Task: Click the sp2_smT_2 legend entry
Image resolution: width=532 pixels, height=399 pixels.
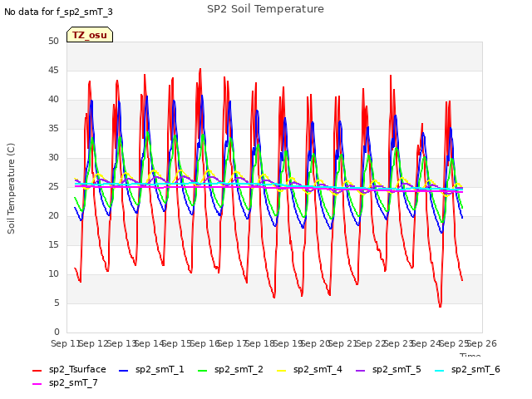Action: (230, 369)
